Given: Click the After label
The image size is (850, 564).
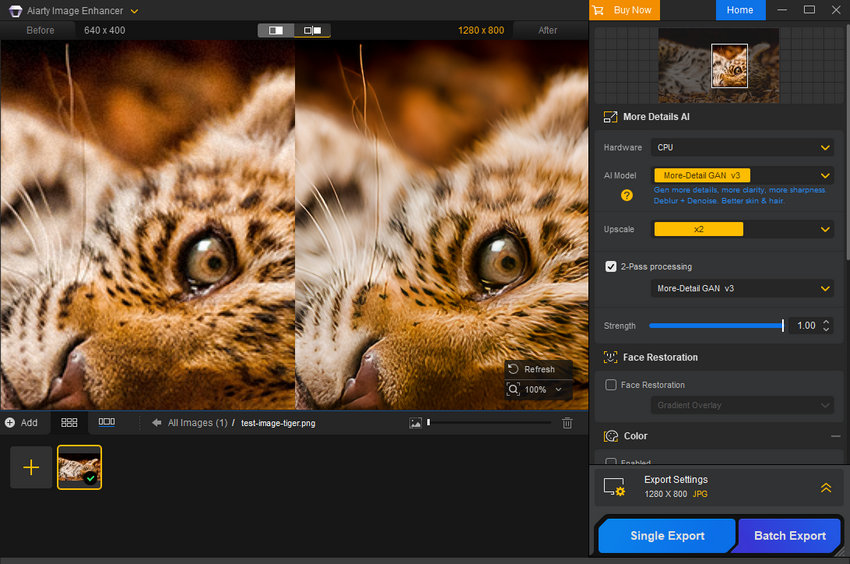Looking at the screenshot, I should [x=548, y=30].
